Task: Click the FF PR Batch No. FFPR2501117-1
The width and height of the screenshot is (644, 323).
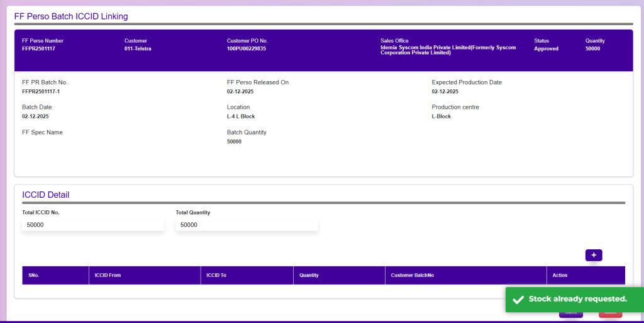Action: click(x=41, y=91)
